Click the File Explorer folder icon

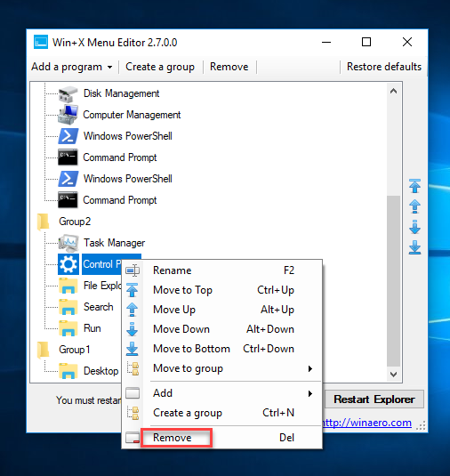point(68,286)
